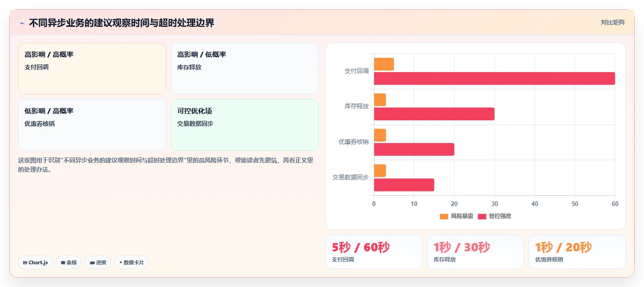
Task: Click the x-axis tick label 0
Action: click(374, 204)
